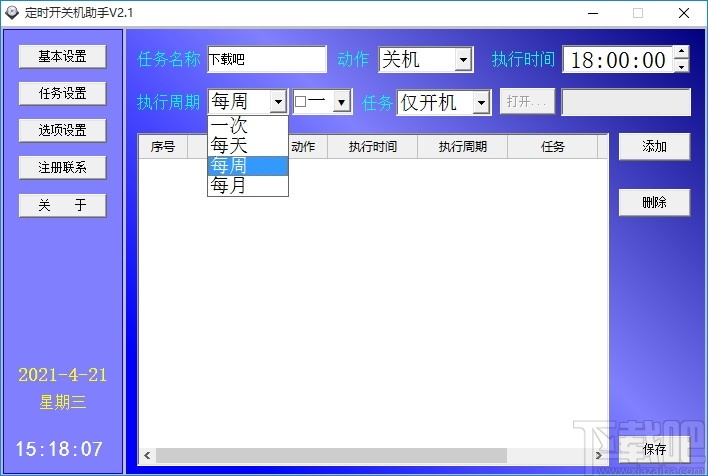This screenshot has width=708, height=476.
Task: Click the right arrow of horizontal scrollbar
Action: coord(599,455)
